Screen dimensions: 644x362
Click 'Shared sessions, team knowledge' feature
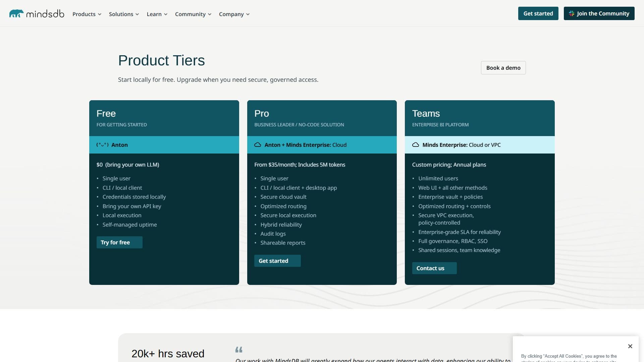459,250
